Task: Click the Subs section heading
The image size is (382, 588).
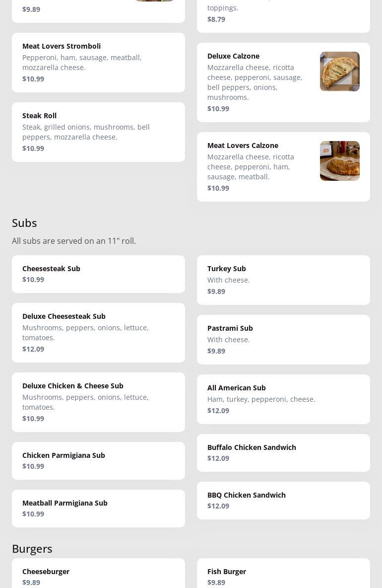Action: 24,223
